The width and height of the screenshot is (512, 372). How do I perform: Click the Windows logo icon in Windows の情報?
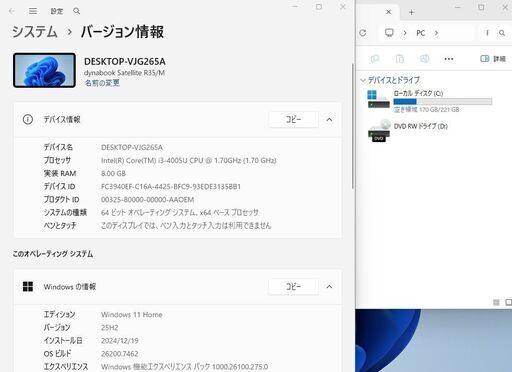click(x=28, y=286)
